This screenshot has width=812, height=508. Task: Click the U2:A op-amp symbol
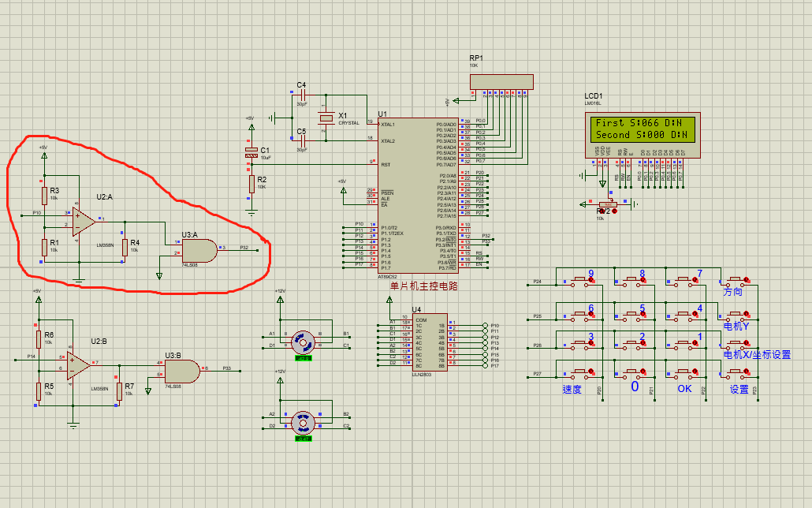(x=84, y=222)
